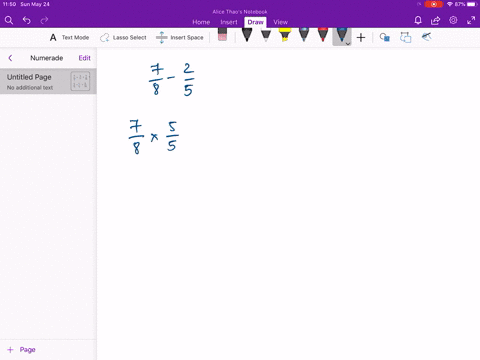Open the settings gear icon

[x=453, y=20]
